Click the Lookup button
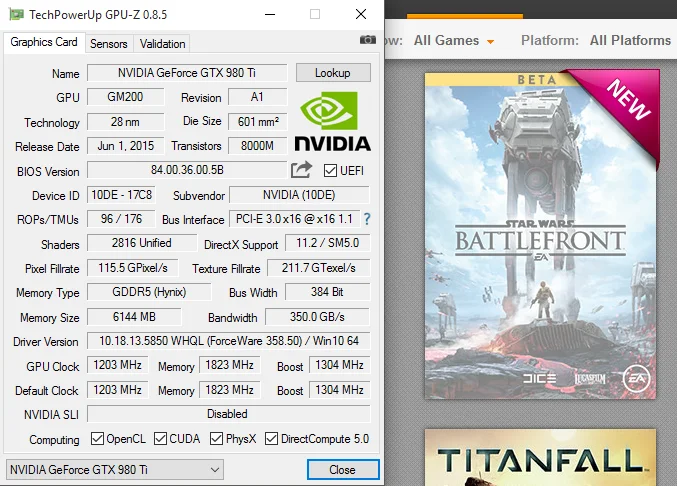Screen dimensions: 677x486 coord(333,73)
